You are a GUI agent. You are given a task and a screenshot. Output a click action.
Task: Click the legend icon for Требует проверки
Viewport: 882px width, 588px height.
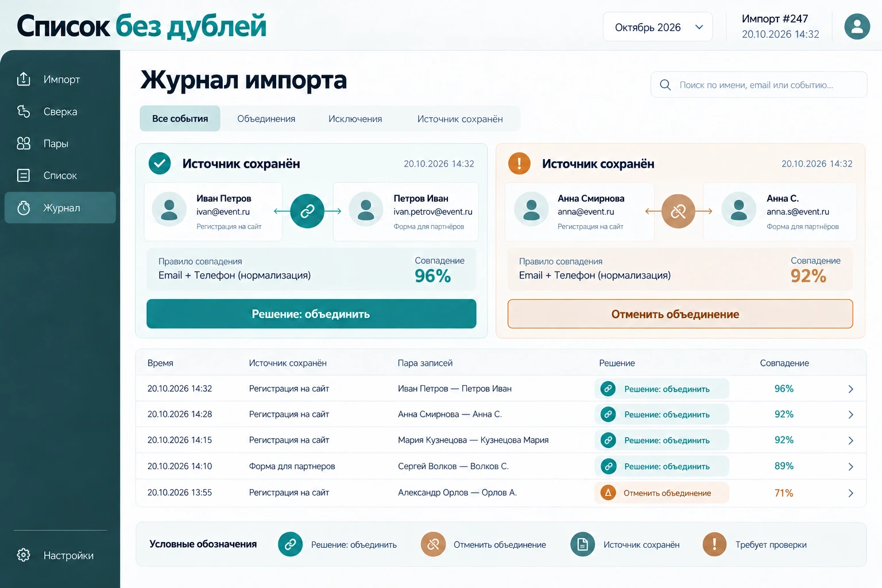714,544
